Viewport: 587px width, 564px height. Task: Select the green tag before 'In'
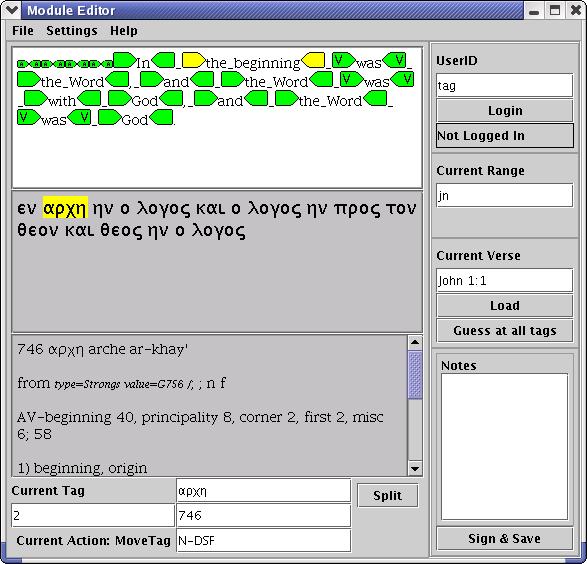point(124,60)
